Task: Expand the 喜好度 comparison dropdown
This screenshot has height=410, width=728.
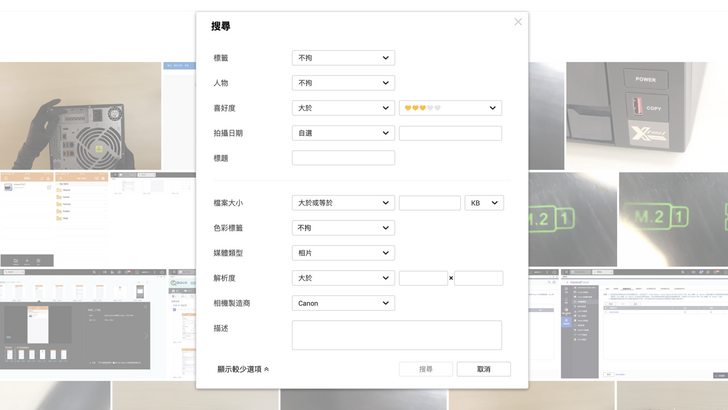Action: pos(343,108)
